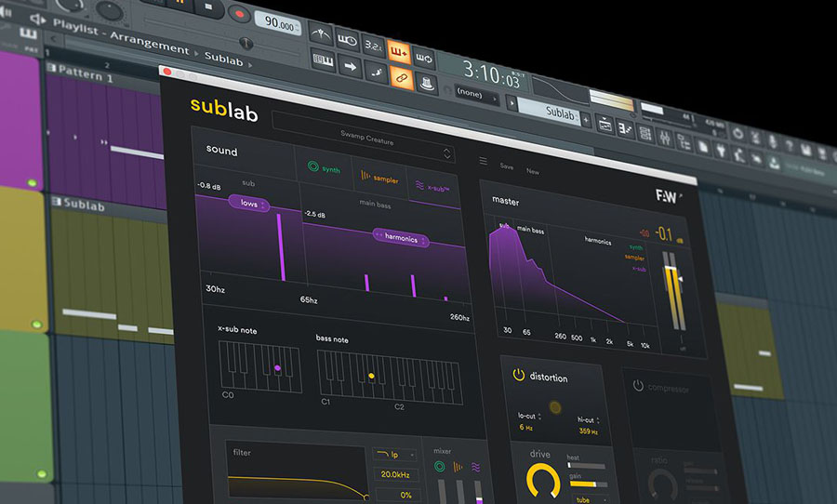Click New in the SubLab preset bar
Screen dimensions: 837x504
tap(533, 171)
